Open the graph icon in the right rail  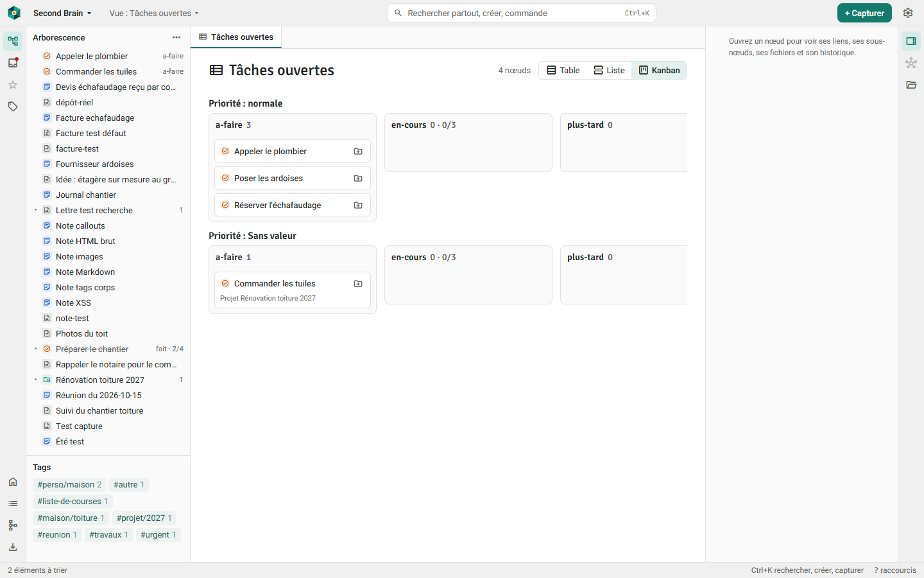(911, 63)
